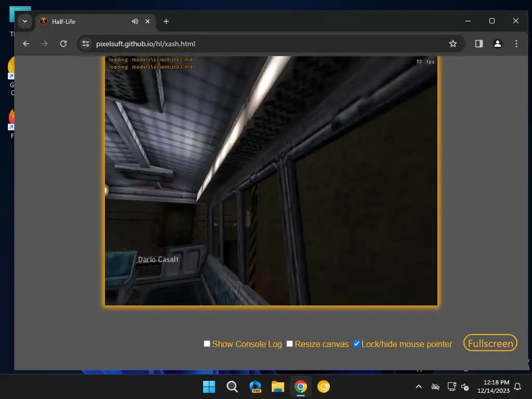Enable the Resize canvas checkbox
Screen dimensions: 532x399
289,344
